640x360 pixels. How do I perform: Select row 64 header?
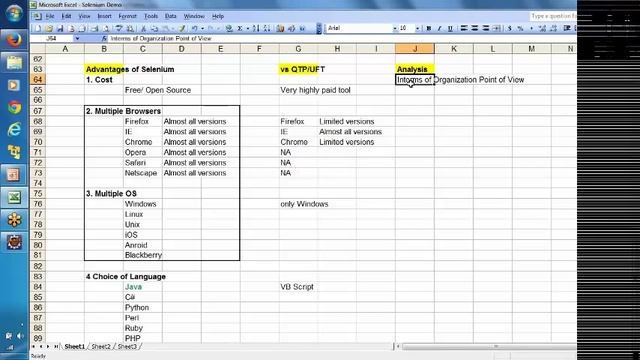click(x=38, y=80)
